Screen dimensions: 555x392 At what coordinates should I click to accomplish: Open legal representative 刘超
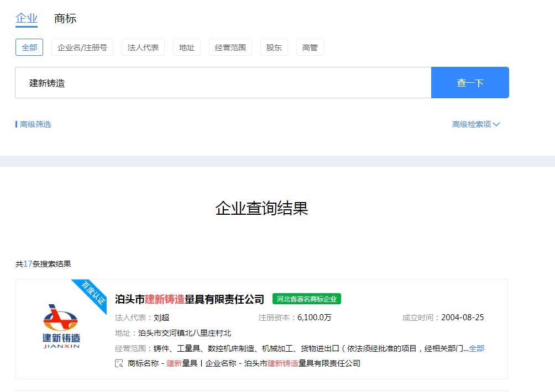click(x=161, y=317)
